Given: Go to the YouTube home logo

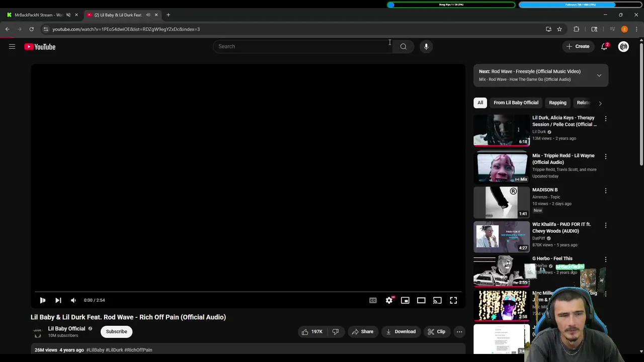Looking at the screenshot, I should tap(40, 47).
